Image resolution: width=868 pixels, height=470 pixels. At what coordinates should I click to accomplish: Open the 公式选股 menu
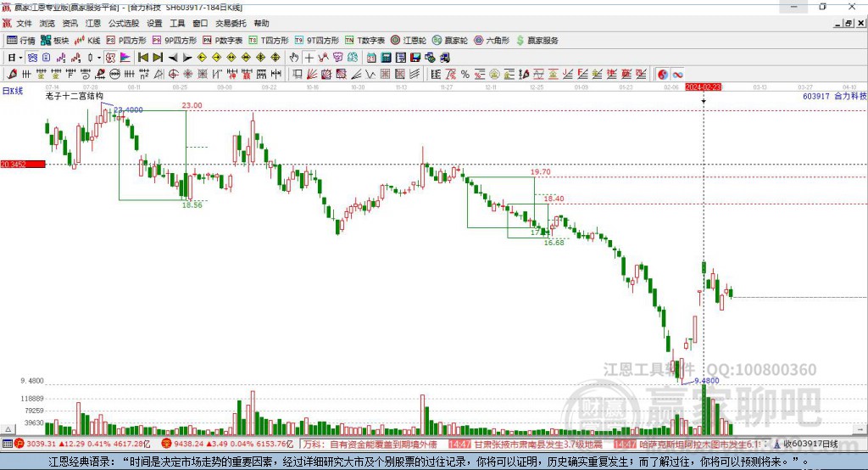(x=124, y=23)
